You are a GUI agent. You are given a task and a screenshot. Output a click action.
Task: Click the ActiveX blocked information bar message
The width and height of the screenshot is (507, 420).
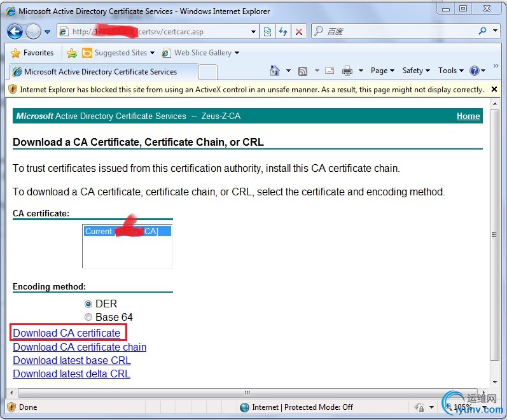(x=252, y=90)
